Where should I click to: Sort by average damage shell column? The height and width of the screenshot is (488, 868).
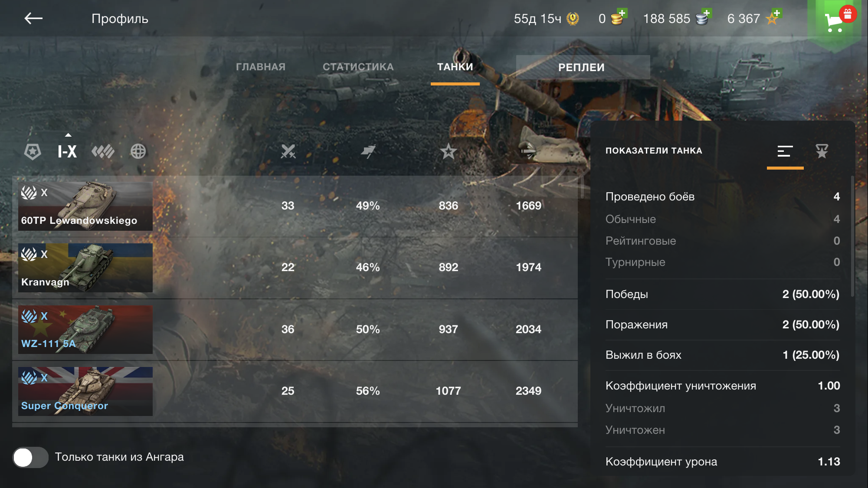(528, 151)
